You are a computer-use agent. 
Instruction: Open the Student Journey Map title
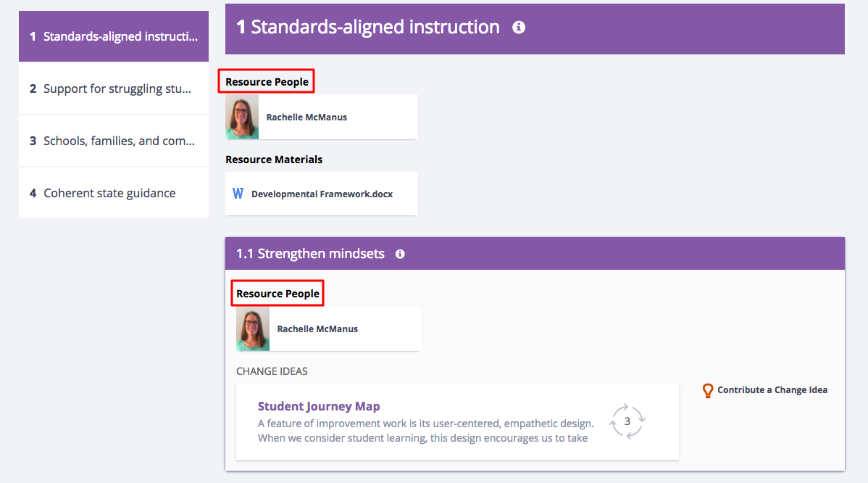(x=319, y=406)
